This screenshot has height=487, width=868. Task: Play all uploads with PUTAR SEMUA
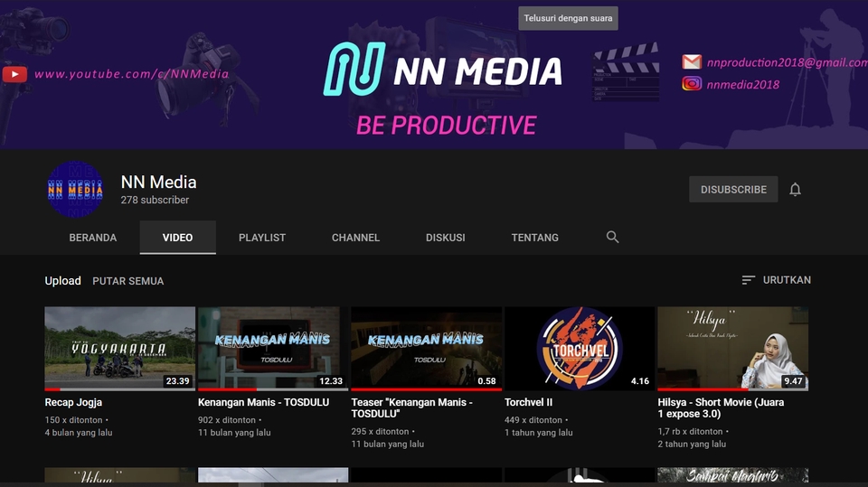(127, 281)
